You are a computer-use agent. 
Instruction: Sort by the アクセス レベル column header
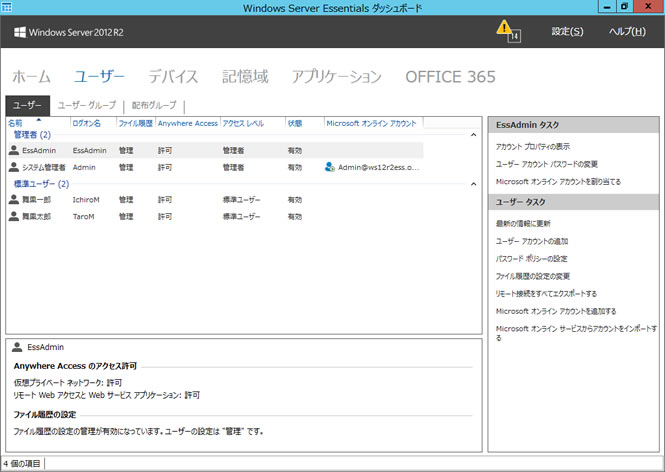pyautogui.click(x=243, y=123)
